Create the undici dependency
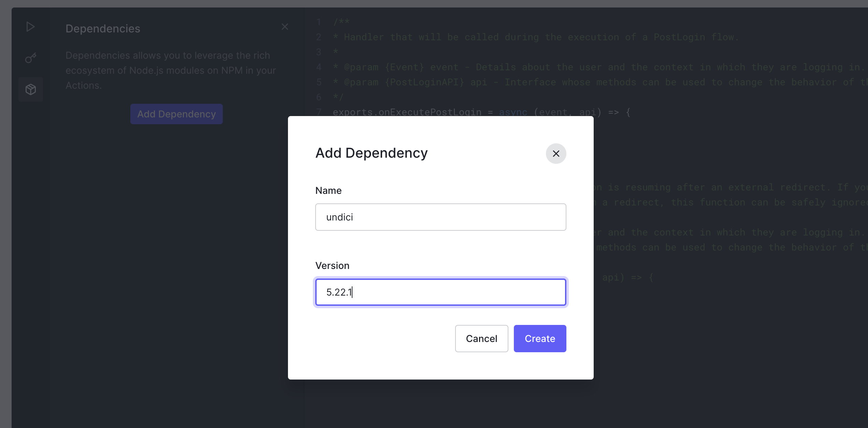The height and width of the screenshot is (428, 868). (x=540, y=339)
